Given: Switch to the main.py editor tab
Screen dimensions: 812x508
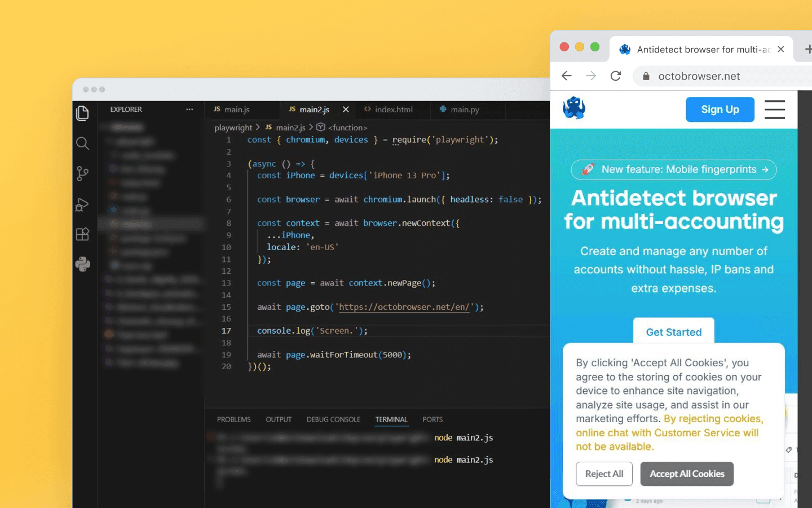Looking at the screenshot, I should tap(465, 110).
